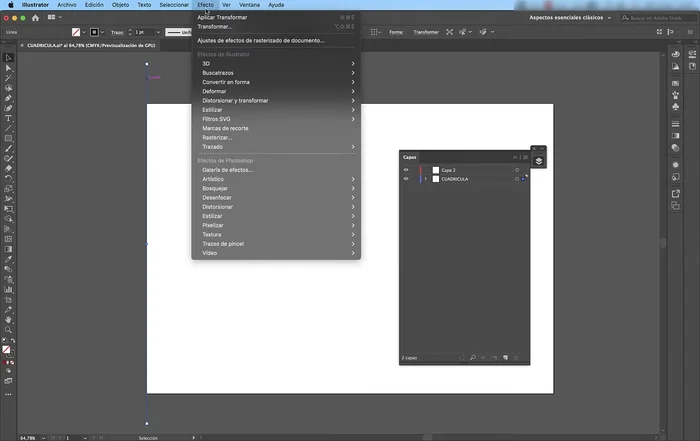Activate the Zoom magnifier tool
Image resolution: width=700 pixels, height=441 pixels.
(8, 330)
